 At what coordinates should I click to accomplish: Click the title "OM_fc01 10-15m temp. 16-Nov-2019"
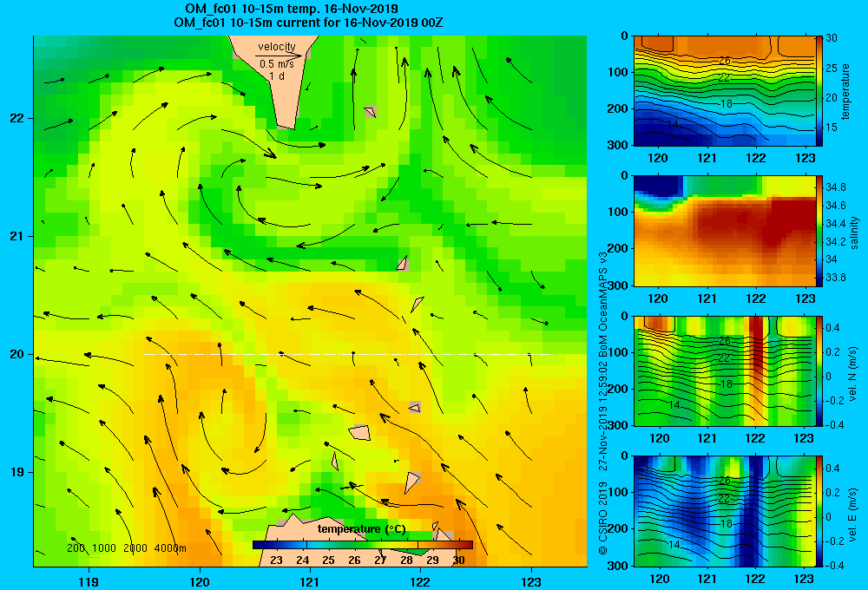click(x=291, y=9)
